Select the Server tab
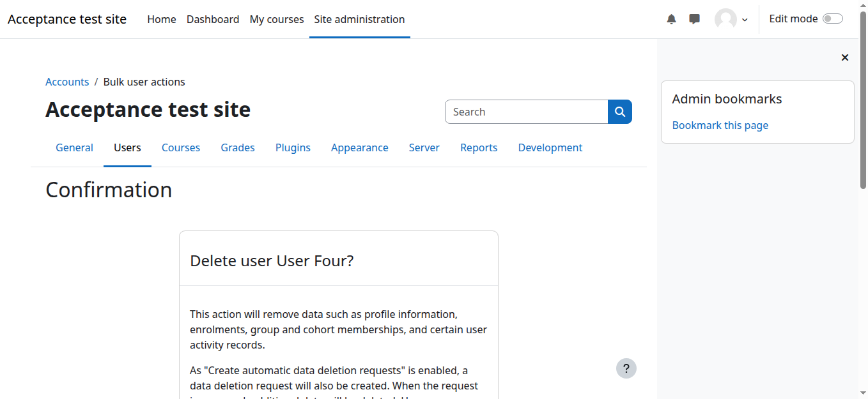This screenshot has height=399, width=868. (424, 147)
